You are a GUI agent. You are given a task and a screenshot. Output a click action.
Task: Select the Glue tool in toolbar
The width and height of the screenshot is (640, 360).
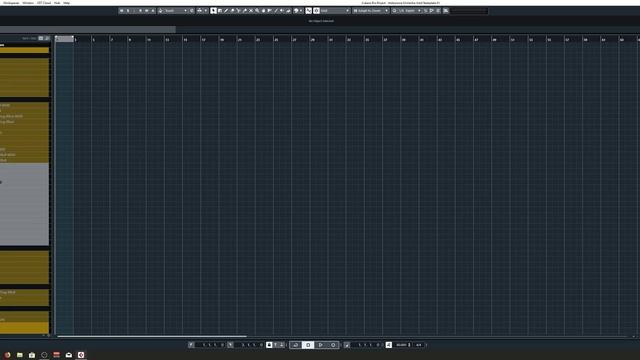(244, 11)
